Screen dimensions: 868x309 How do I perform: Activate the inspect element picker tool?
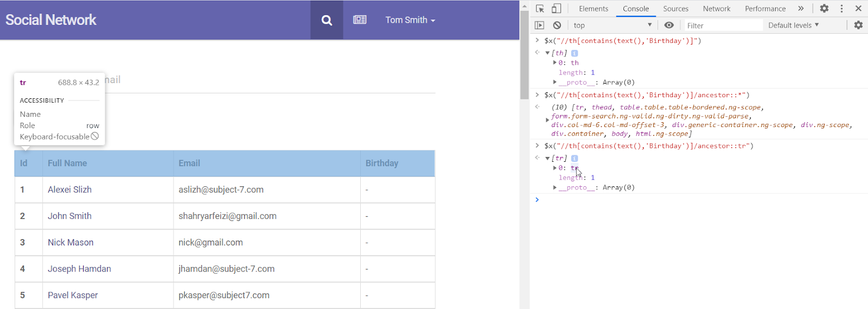coord(540,9)
